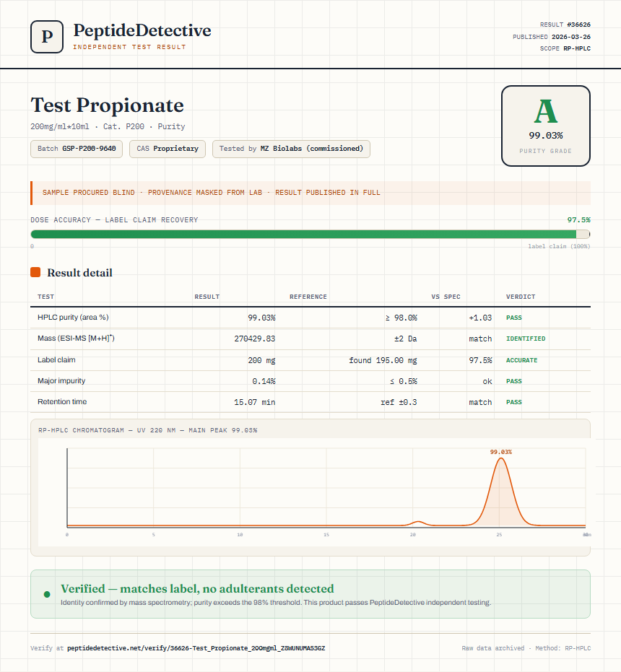Click the PeptideDetective P logo icon
The height and width of the screenshot is (672, 621).
pos(47,37)
